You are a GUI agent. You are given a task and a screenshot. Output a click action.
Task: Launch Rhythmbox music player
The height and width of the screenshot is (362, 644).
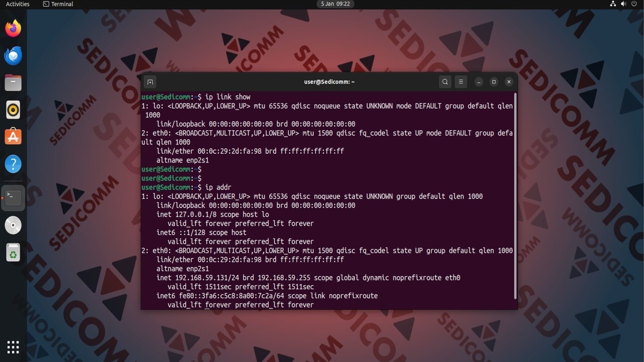click(13, 110)
